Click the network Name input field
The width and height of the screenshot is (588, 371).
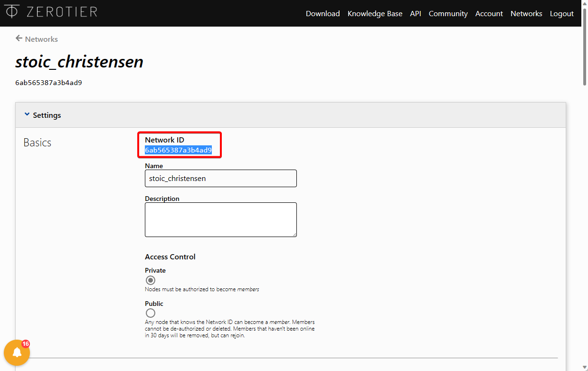[221, 179]
